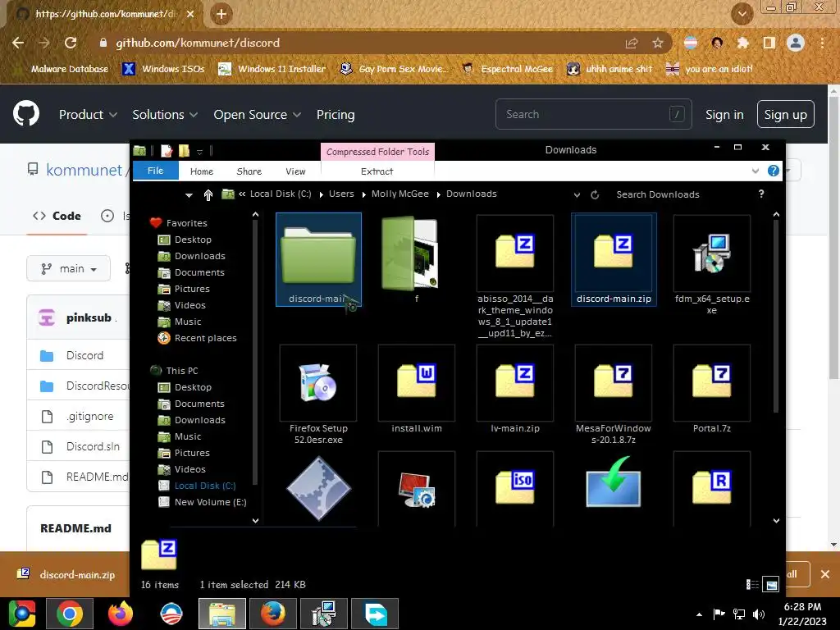
Task: Select lv-main.zip archive
Action: pos(515,389)
